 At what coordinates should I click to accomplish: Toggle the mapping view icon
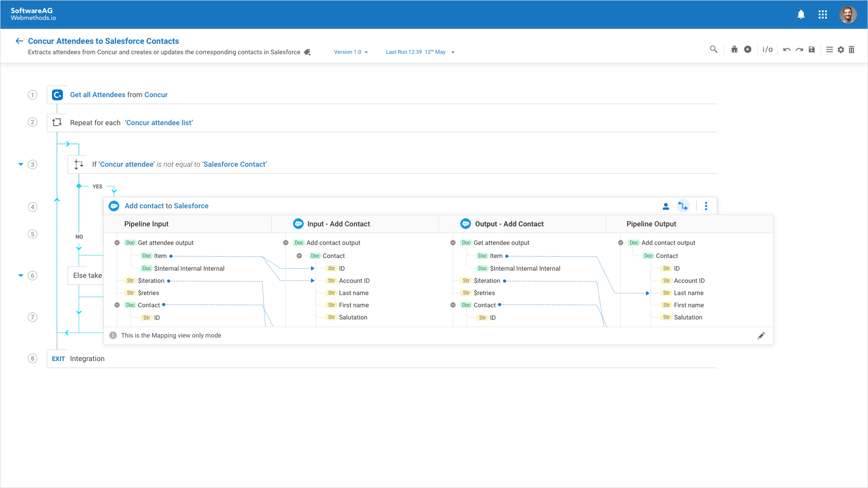[x=683, y=206]
